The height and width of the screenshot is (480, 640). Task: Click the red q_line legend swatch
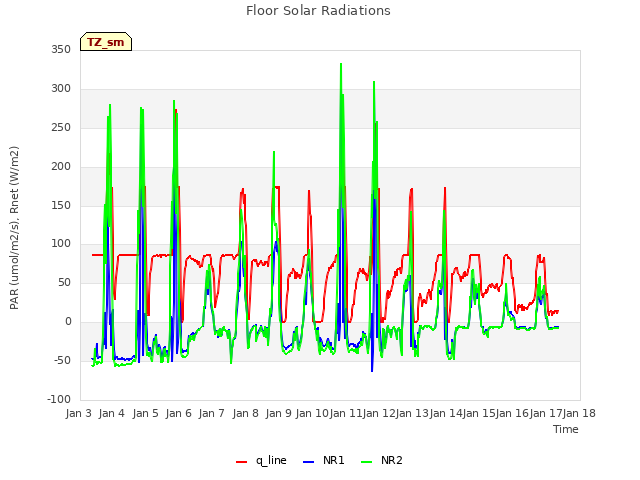click(241, 462)
